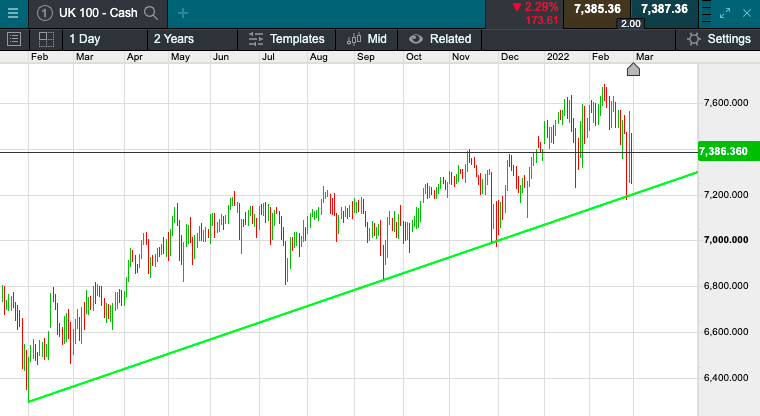Add a new chart tab with plus icon

[182, 13]
